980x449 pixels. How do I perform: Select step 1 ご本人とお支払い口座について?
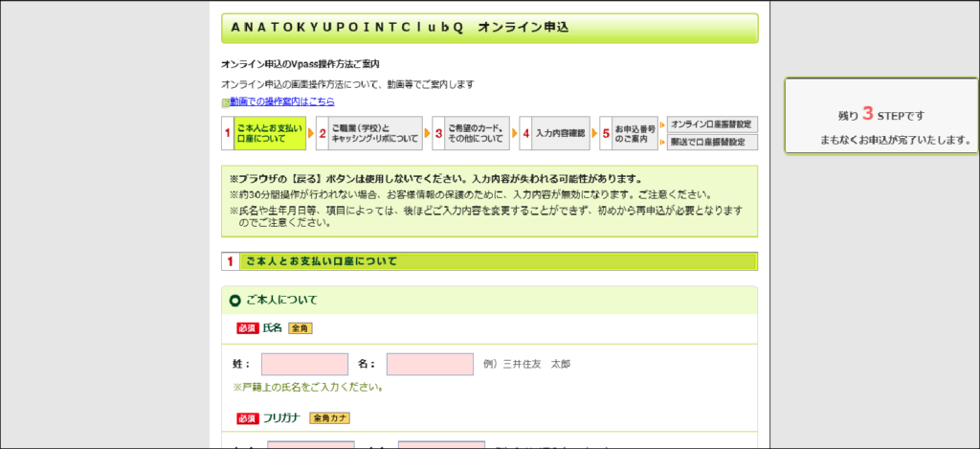pyautogui.click(x=264, y=133)
